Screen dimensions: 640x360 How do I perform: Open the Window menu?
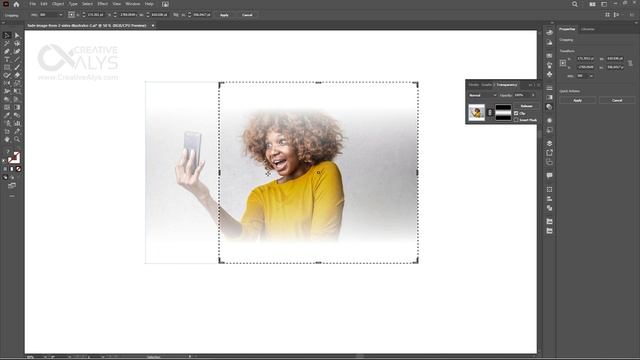(x=133, y=4)
